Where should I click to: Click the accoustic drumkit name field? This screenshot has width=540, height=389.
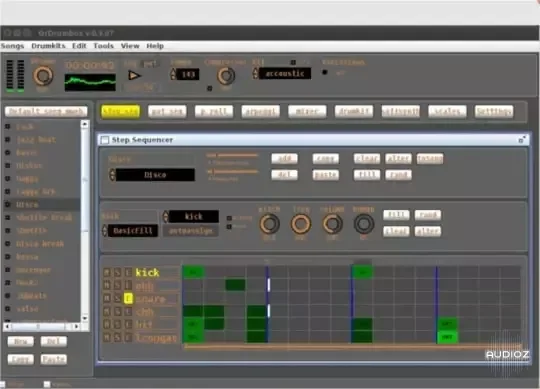coord(285,73)
